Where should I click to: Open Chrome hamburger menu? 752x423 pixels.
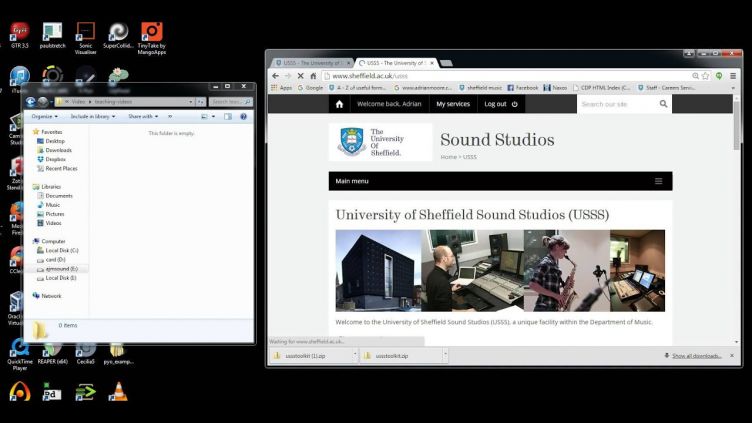[733, 76]
